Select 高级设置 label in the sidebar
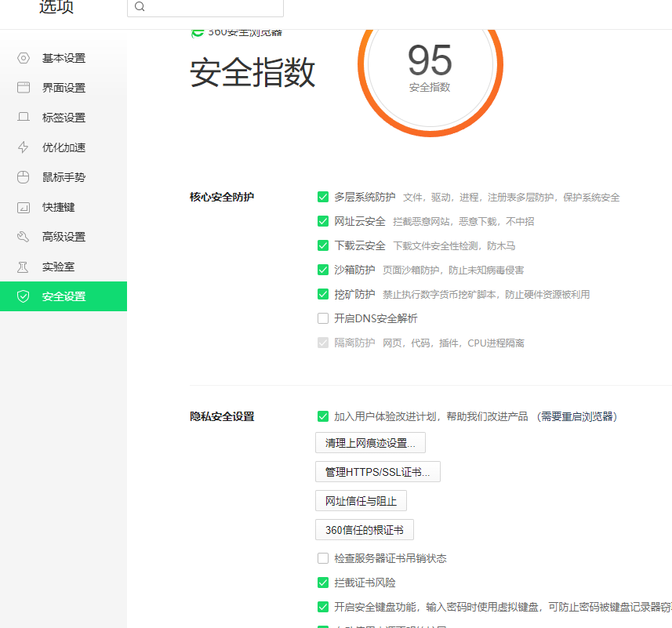 (64, 237)
